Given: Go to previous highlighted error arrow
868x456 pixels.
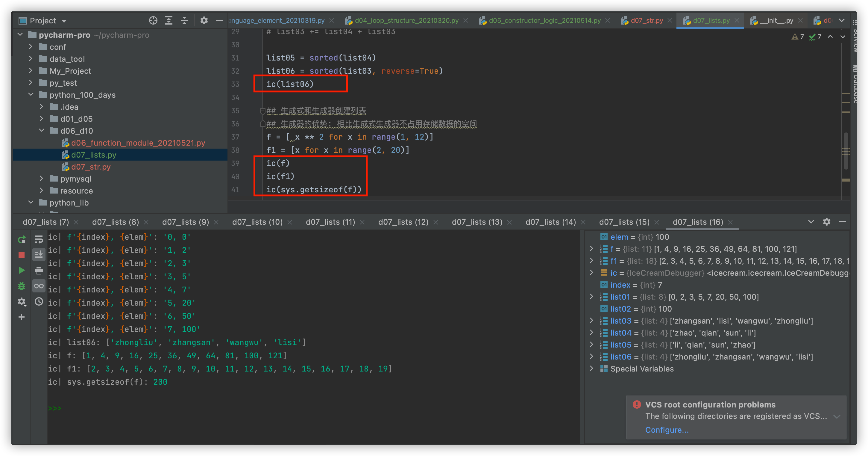Looking at the screenshot, I should click(830, 37).
